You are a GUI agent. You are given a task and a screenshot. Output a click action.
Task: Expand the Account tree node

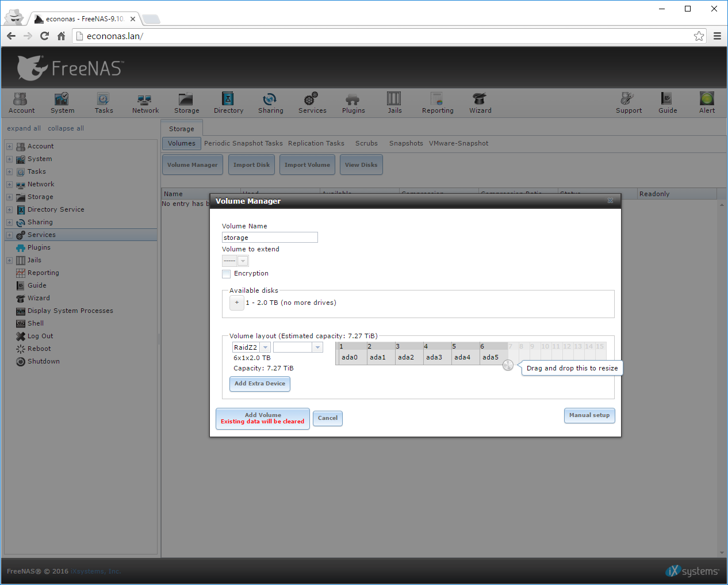9,146
